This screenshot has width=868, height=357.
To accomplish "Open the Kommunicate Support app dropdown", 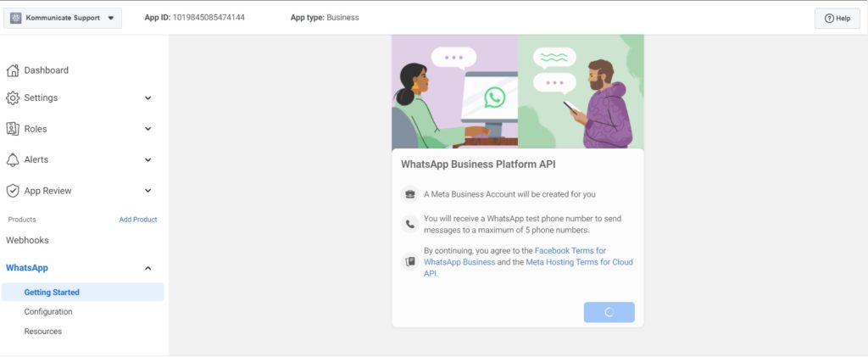I will pos(110,18).
